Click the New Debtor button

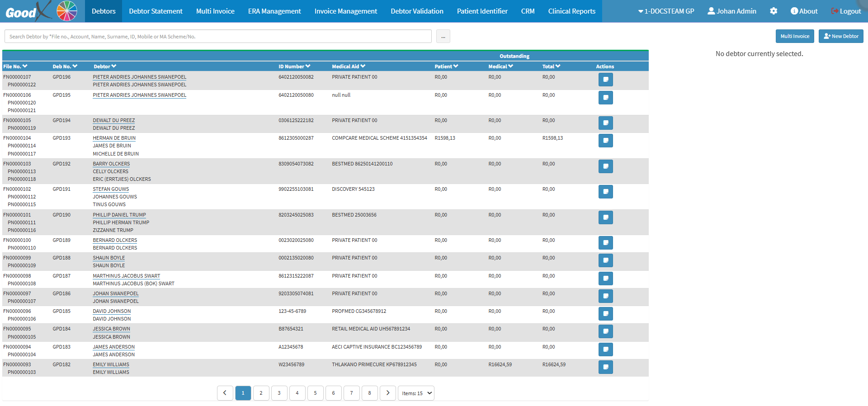pyautogui.click(x=840, y=36)
